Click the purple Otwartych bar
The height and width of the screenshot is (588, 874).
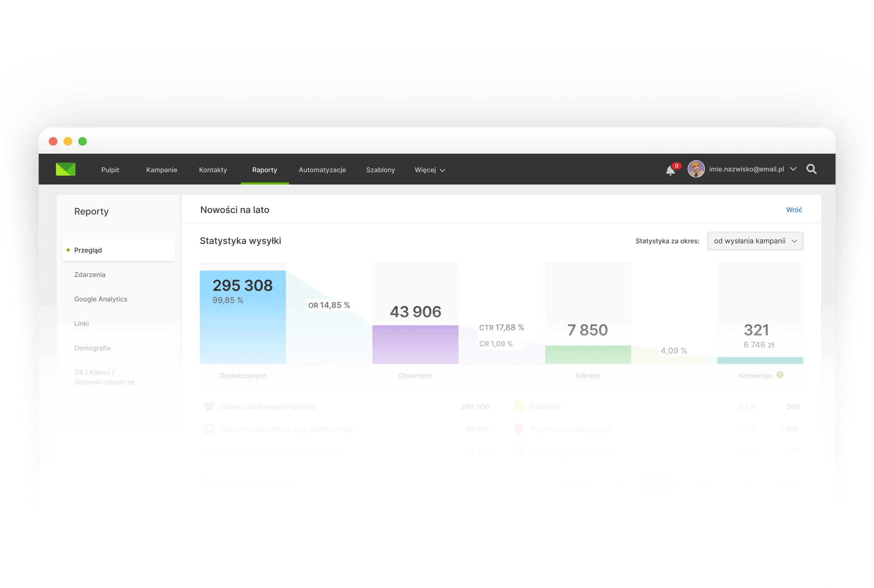(x=415, y=344)
